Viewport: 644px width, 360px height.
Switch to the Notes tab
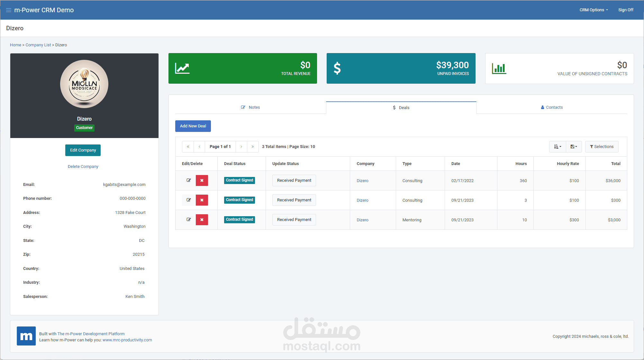[x=250, y=107]
